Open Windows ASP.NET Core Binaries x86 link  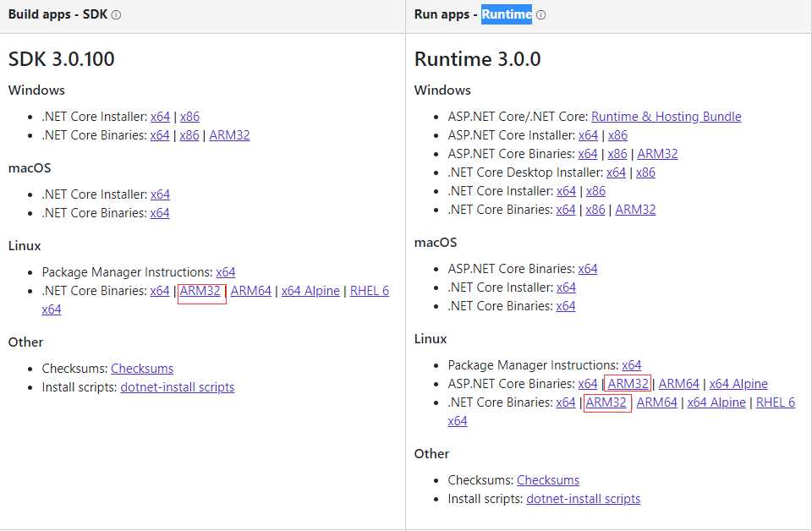coord(617,154)
